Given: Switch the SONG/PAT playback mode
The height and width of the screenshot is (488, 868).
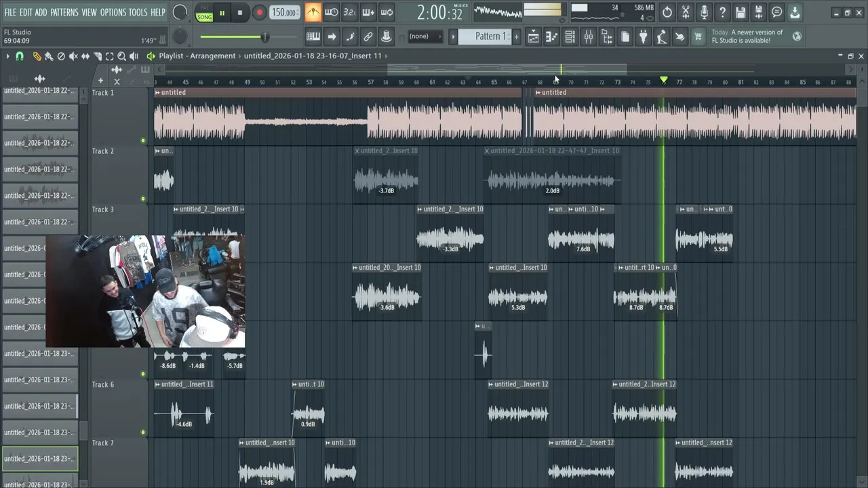Looking at the screenshot, I should tap(204, 13).
